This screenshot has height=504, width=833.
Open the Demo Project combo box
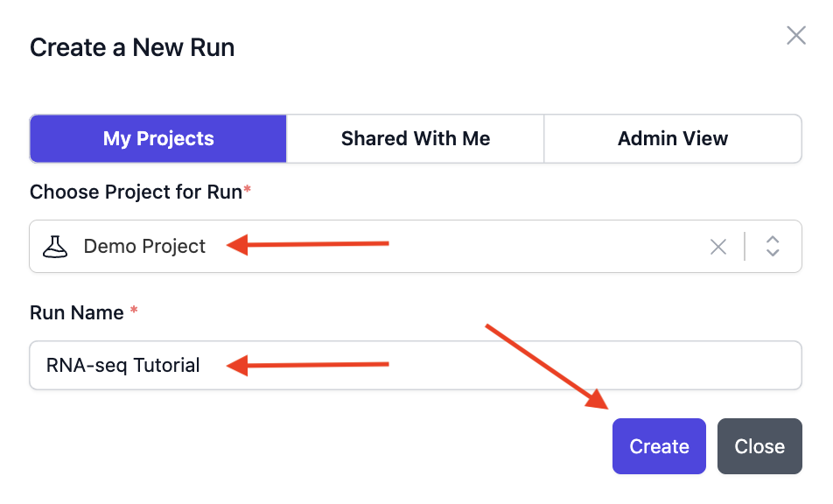pos(394,246)
